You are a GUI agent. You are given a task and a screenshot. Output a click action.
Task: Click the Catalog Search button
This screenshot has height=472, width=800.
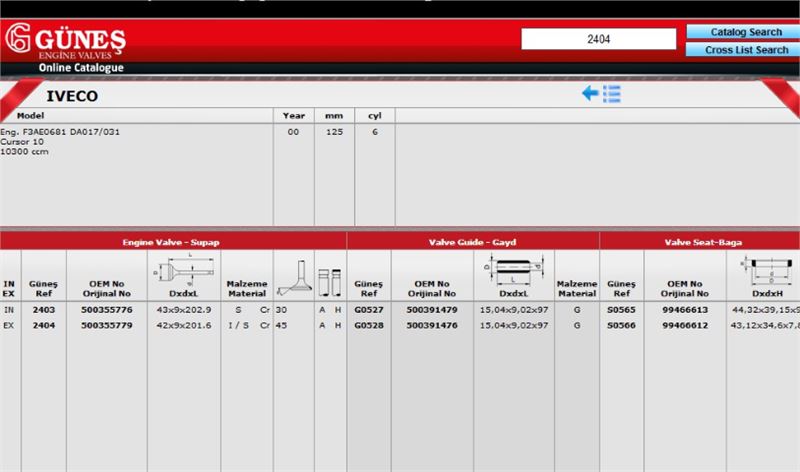click(x=745, y=32)
